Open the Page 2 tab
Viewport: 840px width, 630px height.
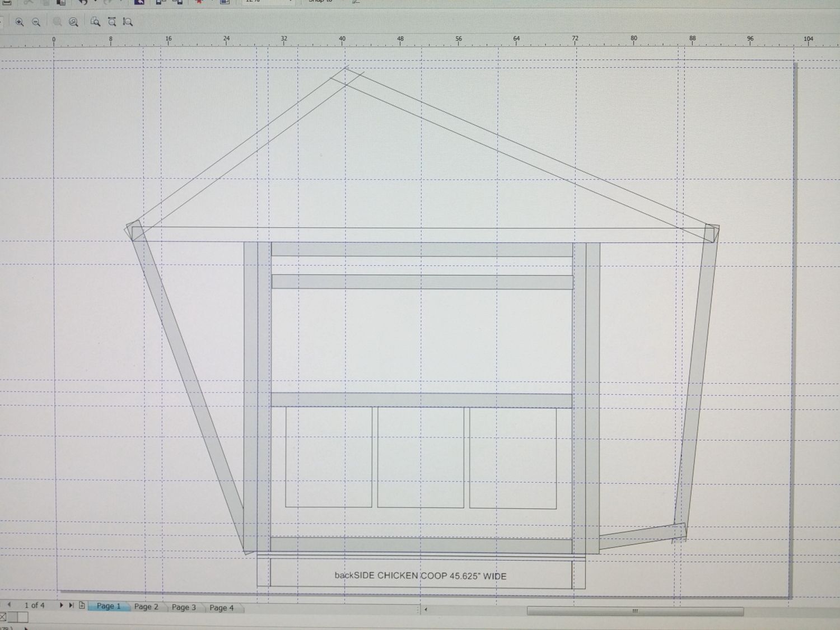tap(146, 606)
